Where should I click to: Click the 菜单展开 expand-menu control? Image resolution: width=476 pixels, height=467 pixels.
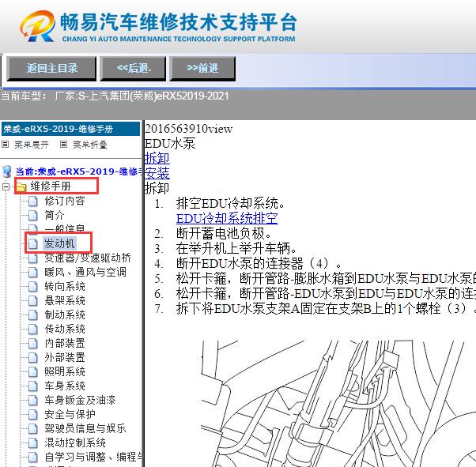[32, 145]
